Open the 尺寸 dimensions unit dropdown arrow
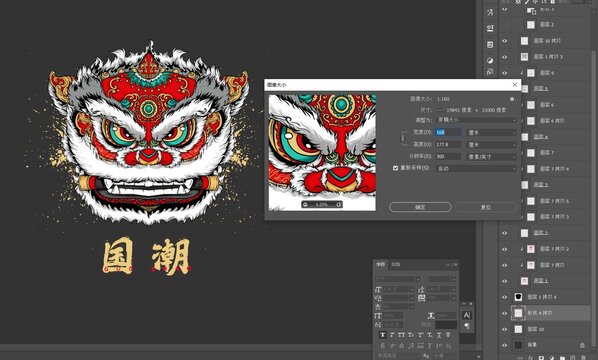 click(x=440, y=110)
